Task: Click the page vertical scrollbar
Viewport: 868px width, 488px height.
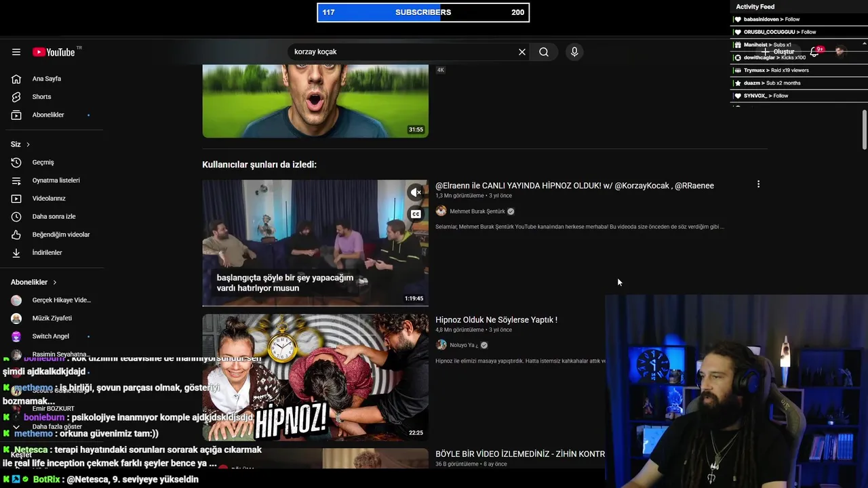Action: (864, 129)
